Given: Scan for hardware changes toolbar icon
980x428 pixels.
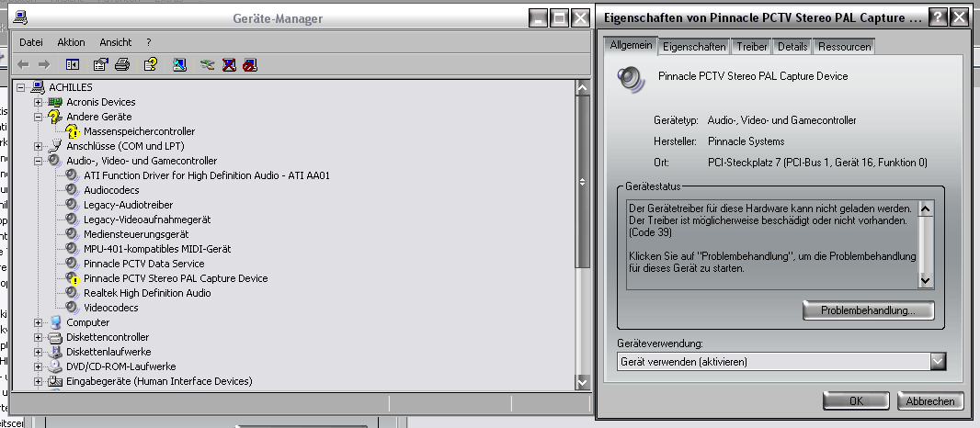Looking at the screenshot, I should 180,64.
